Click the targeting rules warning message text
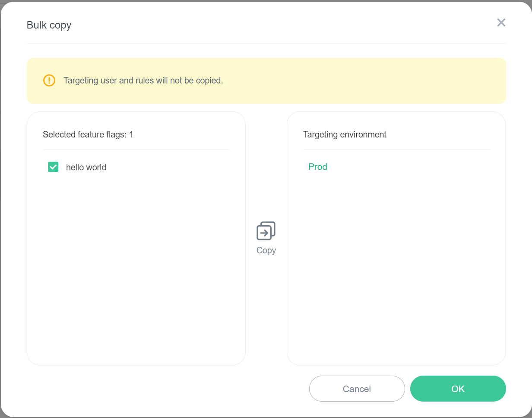532x418 pixels. [x=143, y=80]
